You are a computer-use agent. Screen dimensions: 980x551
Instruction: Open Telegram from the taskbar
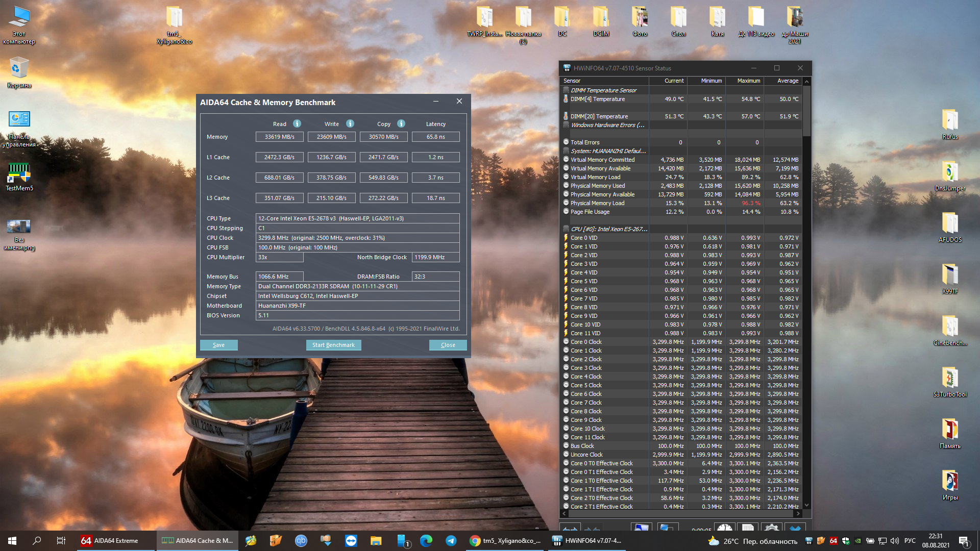(x=451, y=541)
